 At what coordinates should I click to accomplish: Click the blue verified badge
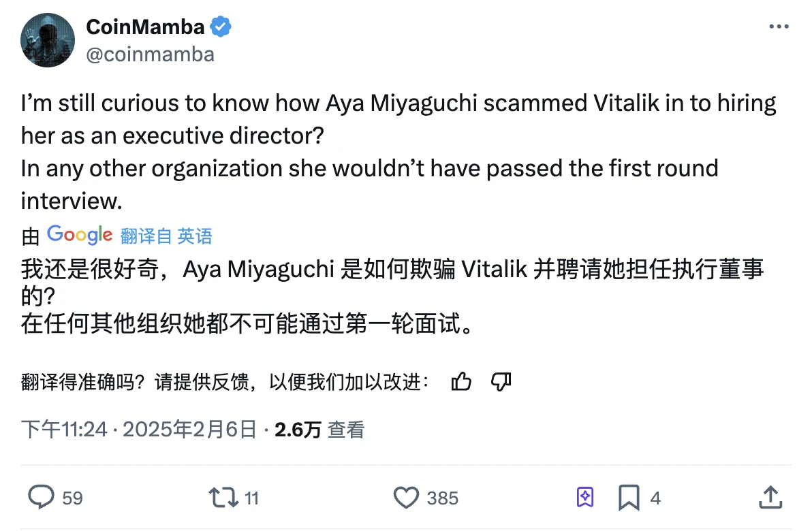(x=221, y=27)
